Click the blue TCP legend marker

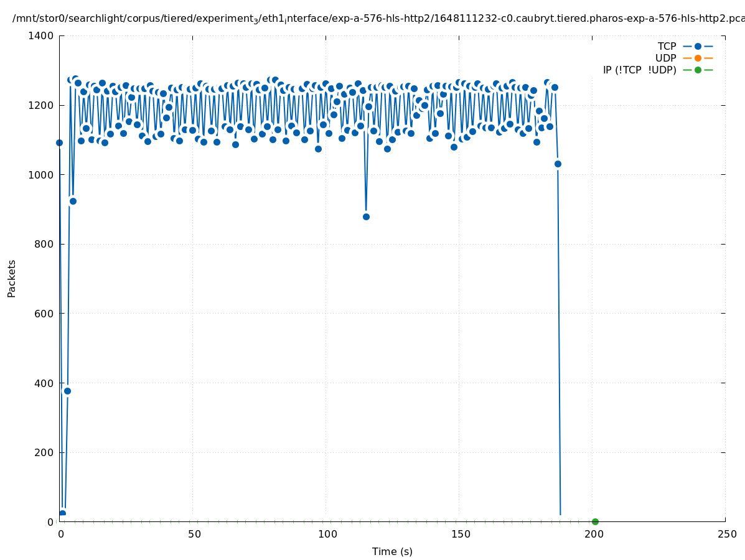[698, 46]
